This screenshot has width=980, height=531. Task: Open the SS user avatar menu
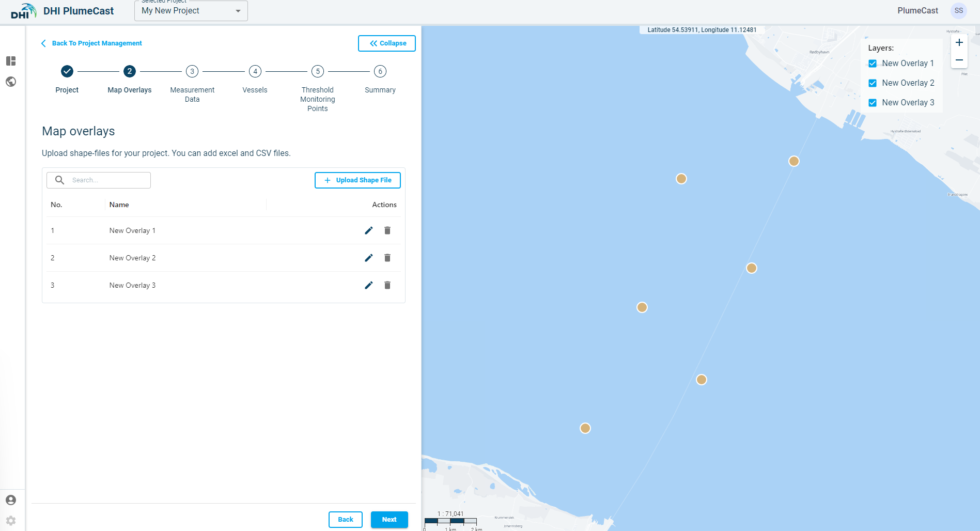[959, 11]
